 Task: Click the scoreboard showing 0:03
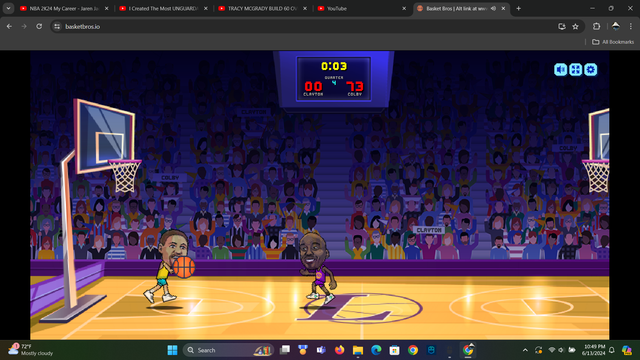(333, 79)
